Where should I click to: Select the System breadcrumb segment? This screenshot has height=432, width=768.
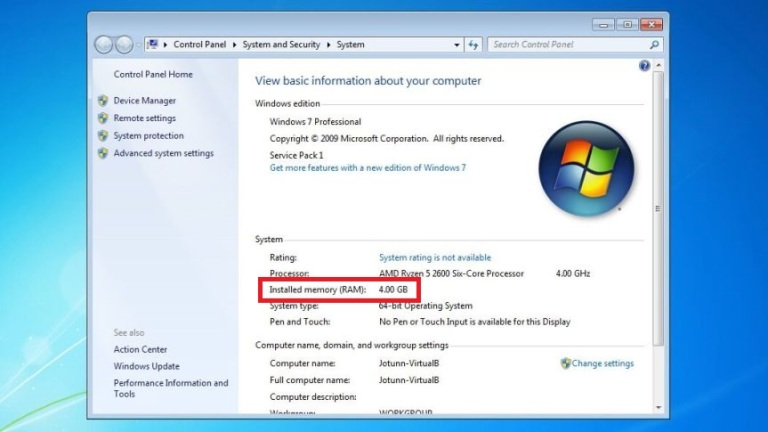coord(350,45)
